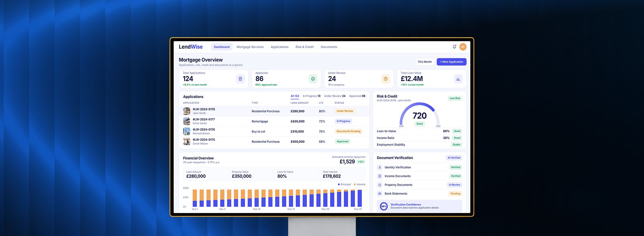Screen dimensions: 644x236
Task: Click the £350,000 property value
Action: (x=241, y=176)
